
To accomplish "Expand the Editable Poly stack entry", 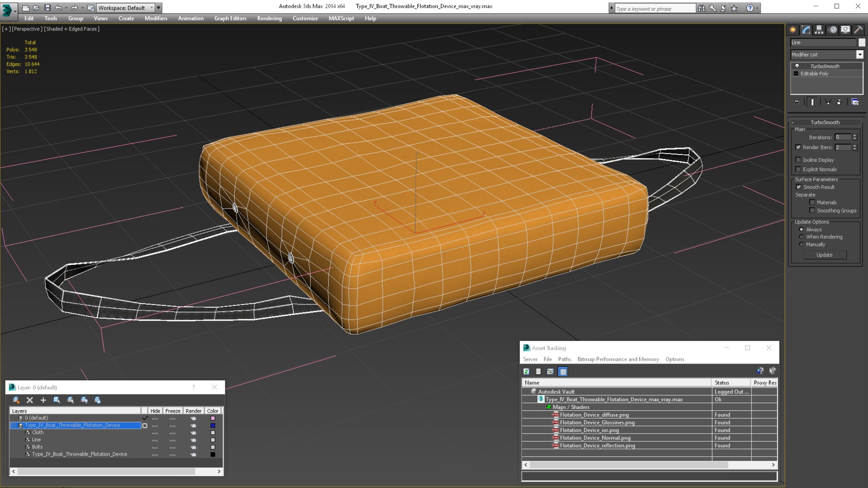I will click(x=796, y=74).
